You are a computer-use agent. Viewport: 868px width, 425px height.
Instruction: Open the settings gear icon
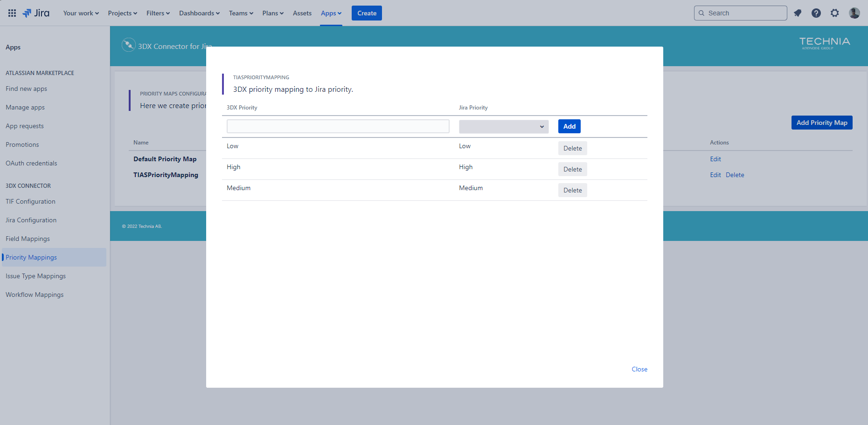pyautogui.click(x=834, y=13)
